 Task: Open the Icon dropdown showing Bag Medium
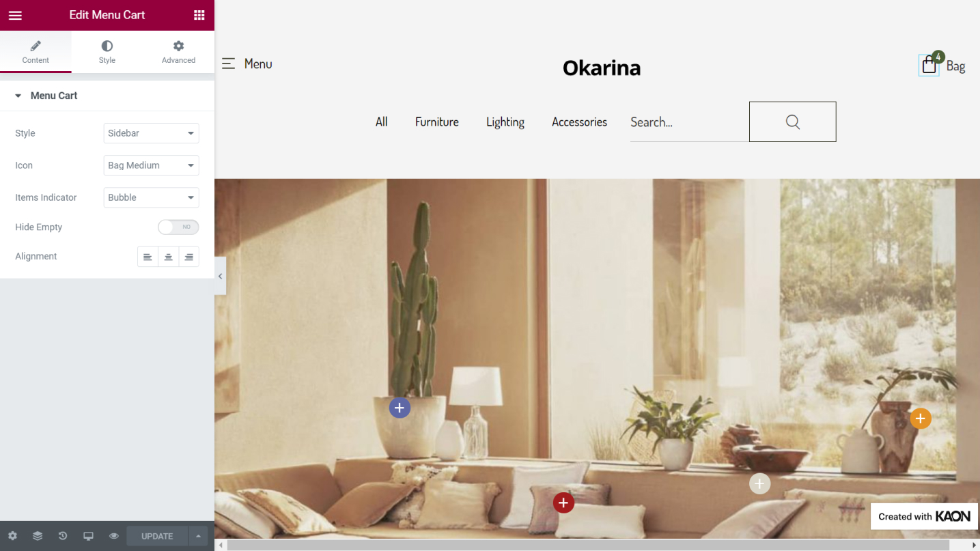(151, 165)
